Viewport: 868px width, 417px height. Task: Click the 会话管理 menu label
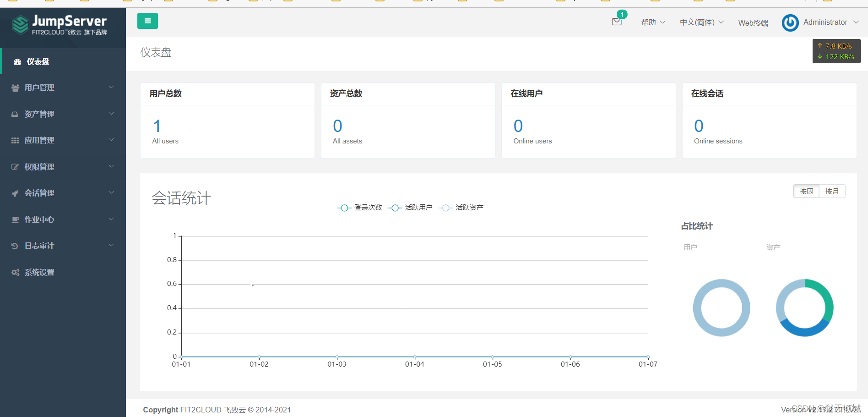pyautogui.click(x=39, y=193)
